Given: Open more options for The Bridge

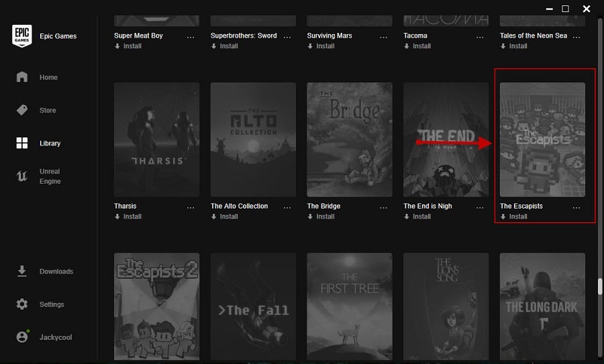Looking at the screenshot, I should click(x=383, y=208).
